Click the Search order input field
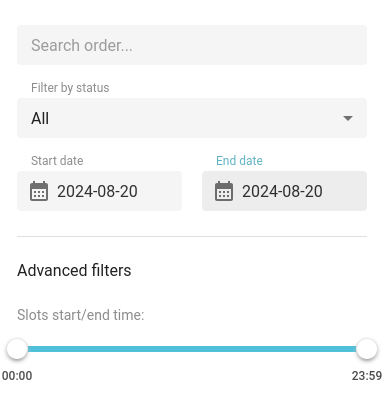The image size is (387, 403). click(192, 45)
